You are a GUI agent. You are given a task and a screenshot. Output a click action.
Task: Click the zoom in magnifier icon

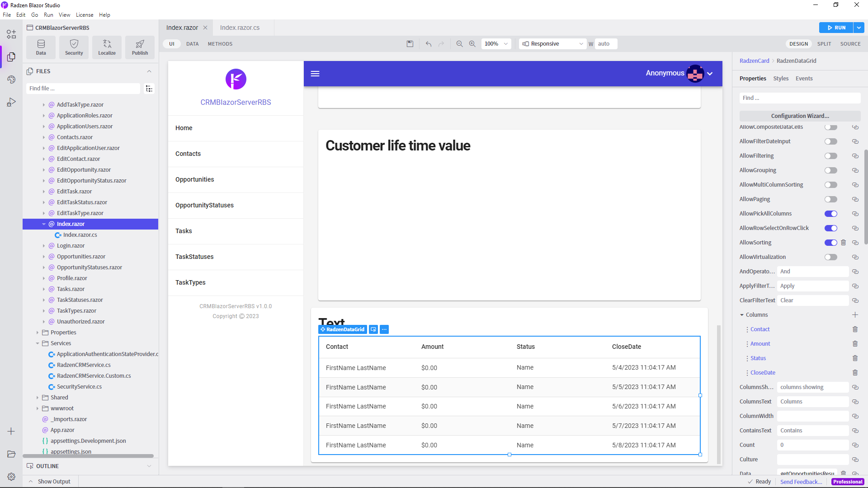(472, 44)
